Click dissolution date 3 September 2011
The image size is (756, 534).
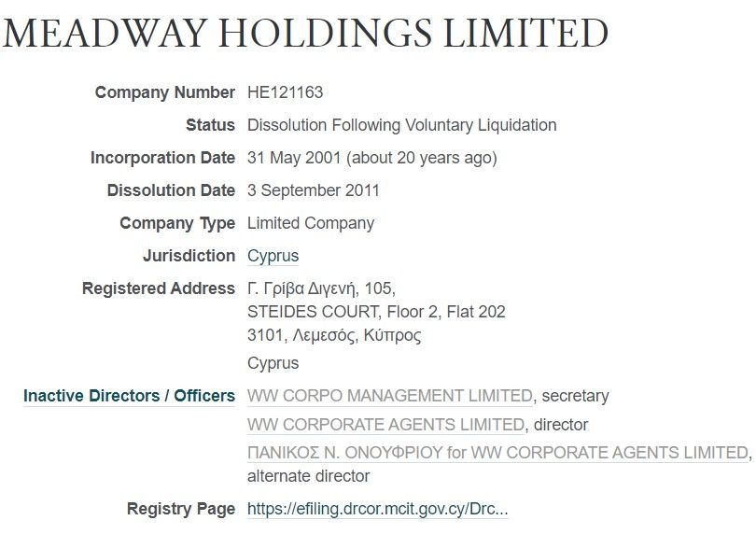[314, 190]
